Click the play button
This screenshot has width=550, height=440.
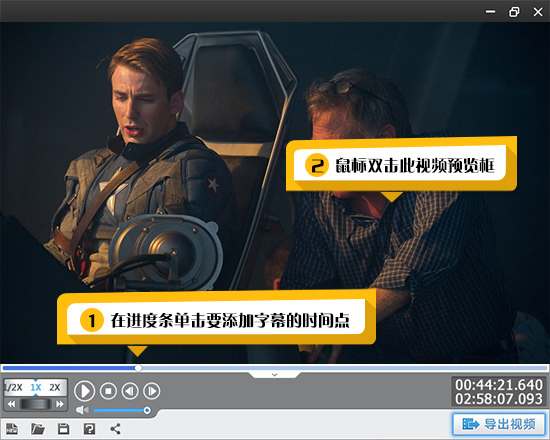(x=85, y=391)
